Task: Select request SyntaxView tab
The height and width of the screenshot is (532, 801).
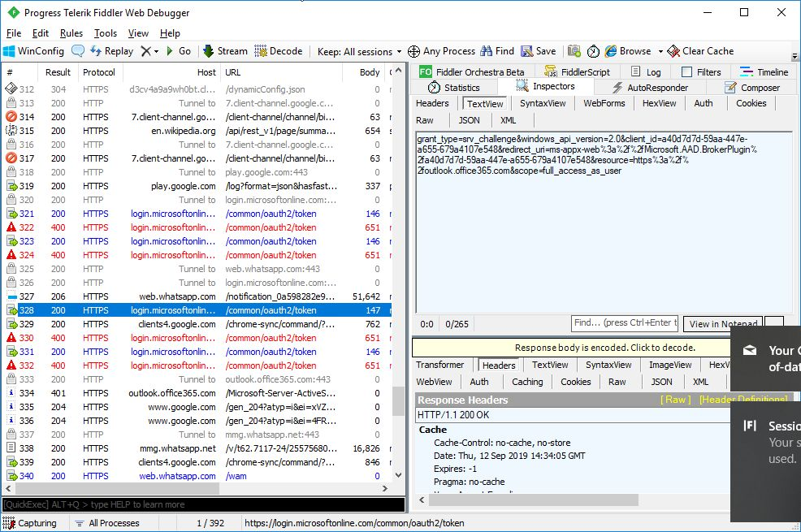Action: pos(543,103)
